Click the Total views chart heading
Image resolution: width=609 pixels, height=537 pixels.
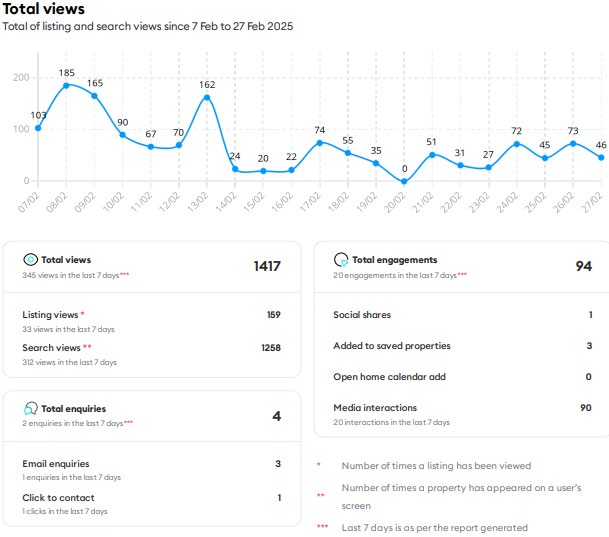(43, 10)
